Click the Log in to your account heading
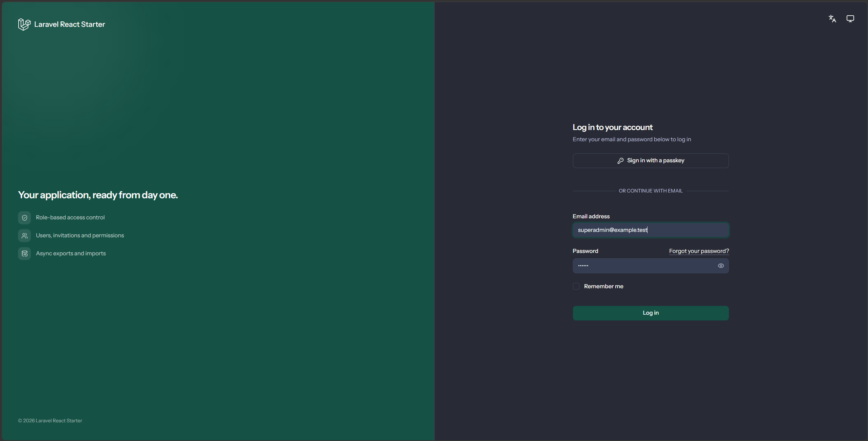Viewport: 868px width, 441px height. pyautogui.click(x=613, y=127)
